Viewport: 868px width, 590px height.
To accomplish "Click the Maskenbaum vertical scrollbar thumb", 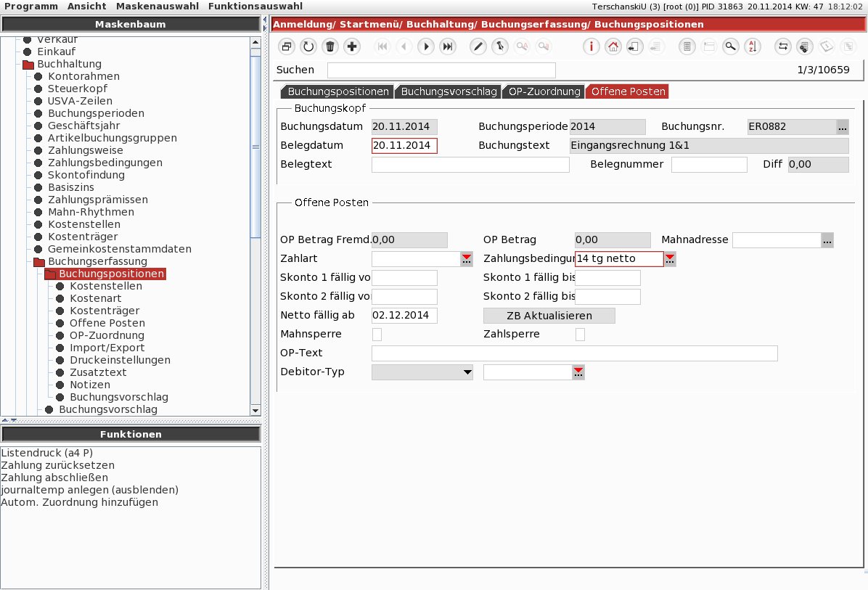I will click(x=255, y=147).
